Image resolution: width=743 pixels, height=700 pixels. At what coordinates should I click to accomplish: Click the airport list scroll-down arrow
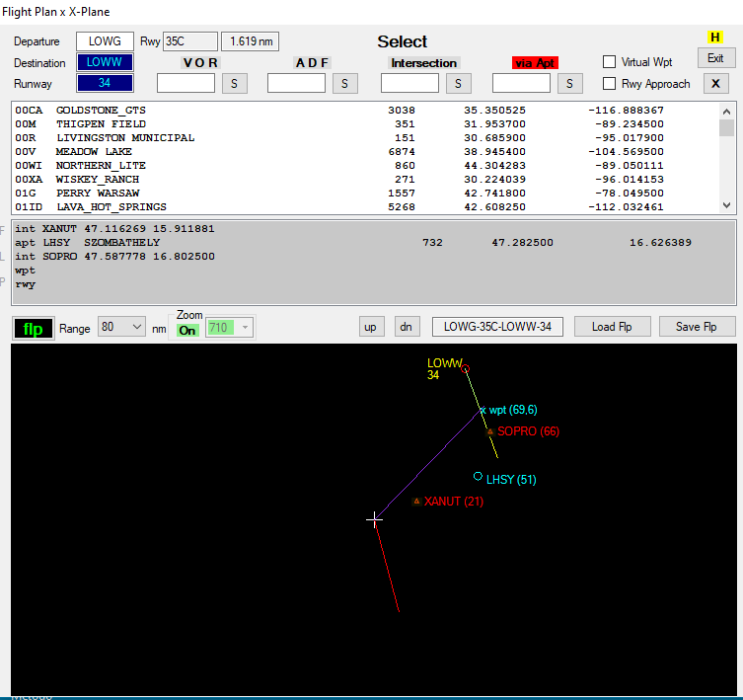point(726,205)
